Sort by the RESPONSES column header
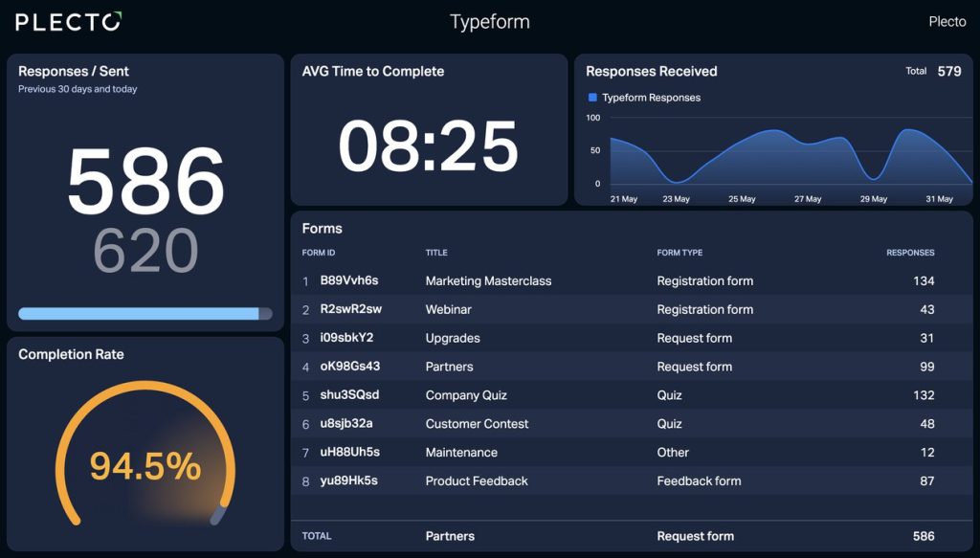This screenshot has width=980, height=558. [x=910, y=253]
